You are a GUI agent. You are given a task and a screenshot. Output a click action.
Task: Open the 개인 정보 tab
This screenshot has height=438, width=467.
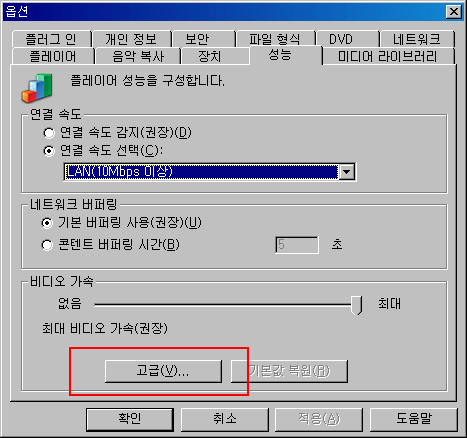point(131,39)
